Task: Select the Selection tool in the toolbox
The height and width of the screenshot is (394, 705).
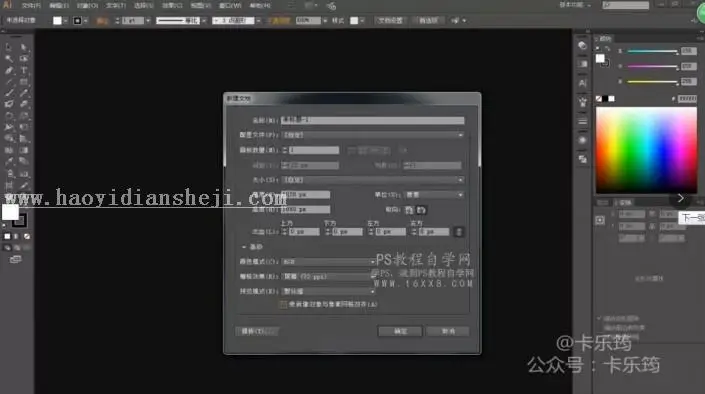Action: (x=9, y=47)
